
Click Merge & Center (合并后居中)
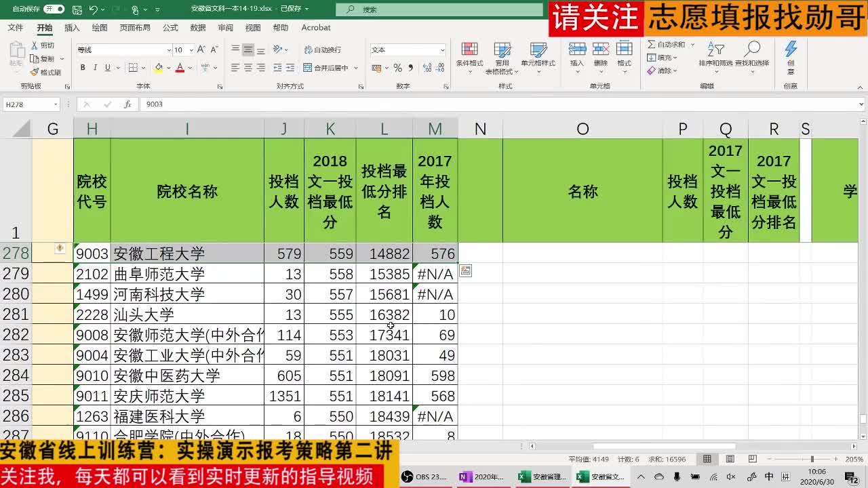325,68
